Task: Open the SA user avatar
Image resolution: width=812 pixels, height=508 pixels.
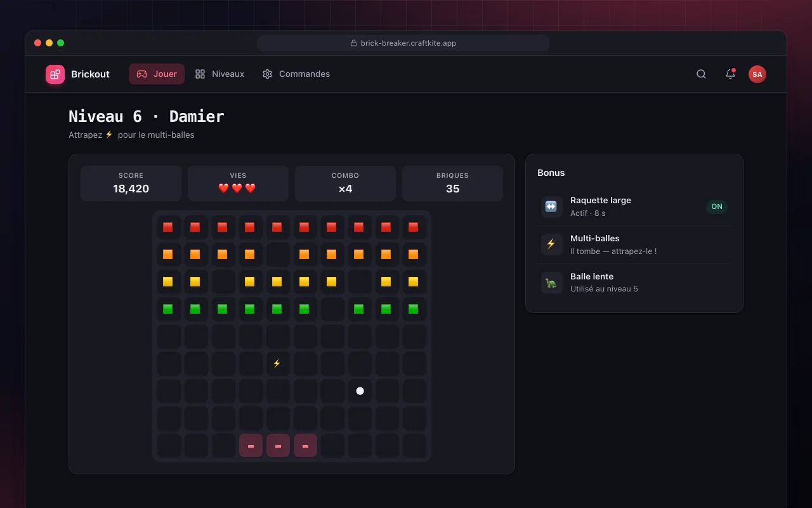Action: pos(757,74)
